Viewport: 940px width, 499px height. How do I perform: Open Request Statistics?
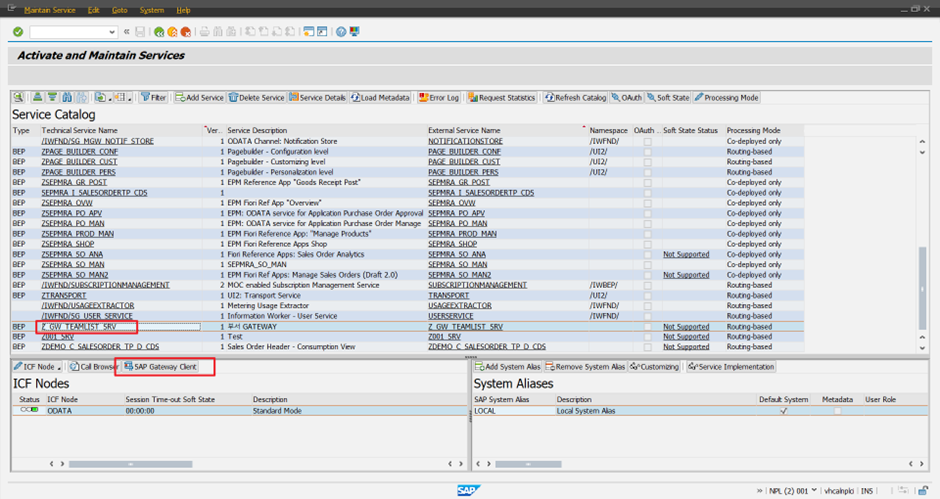click(502, 97)
